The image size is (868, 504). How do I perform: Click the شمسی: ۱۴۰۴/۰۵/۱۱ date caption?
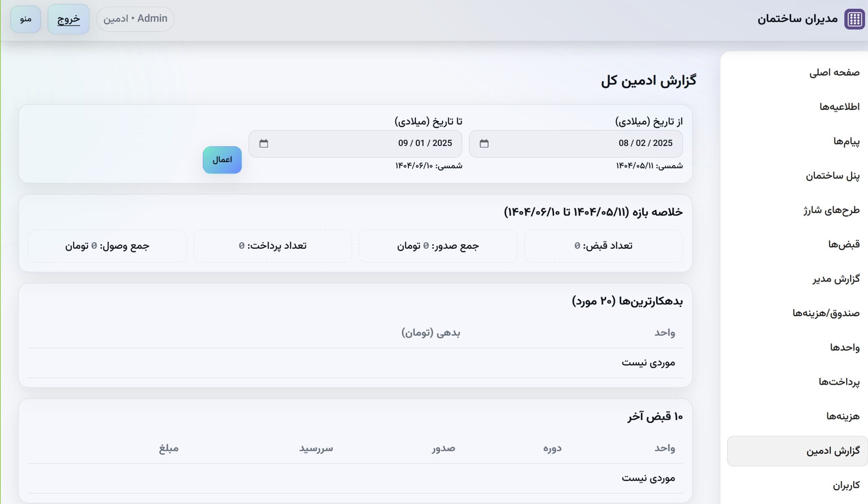649,166
